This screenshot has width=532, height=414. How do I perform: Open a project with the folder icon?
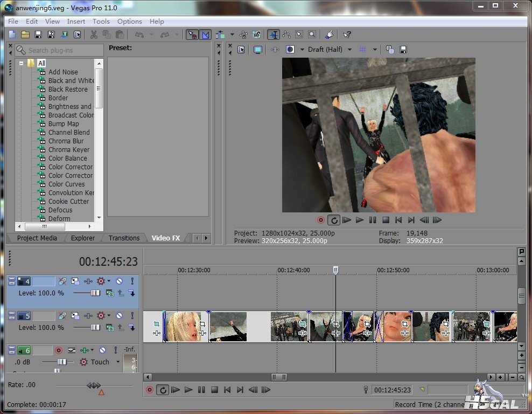click(25, 34)
